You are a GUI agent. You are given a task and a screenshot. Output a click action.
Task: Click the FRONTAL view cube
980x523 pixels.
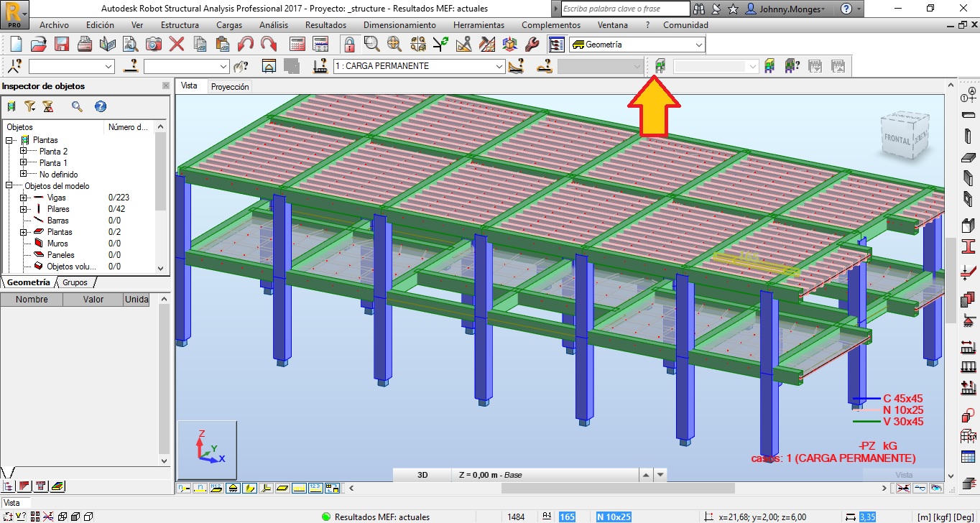(x=898, y=138)
